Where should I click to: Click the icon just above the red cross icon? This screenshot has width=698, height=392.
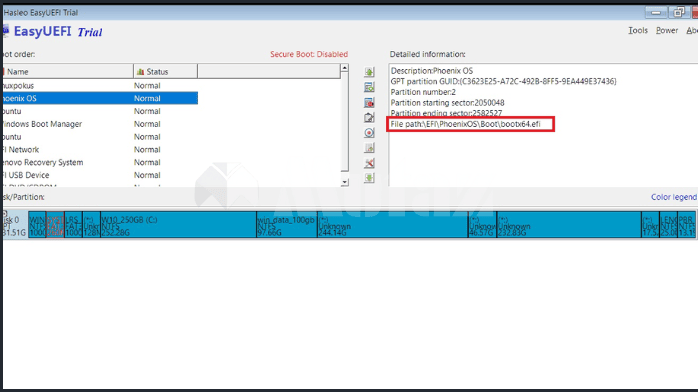click(x=369, y=148)
